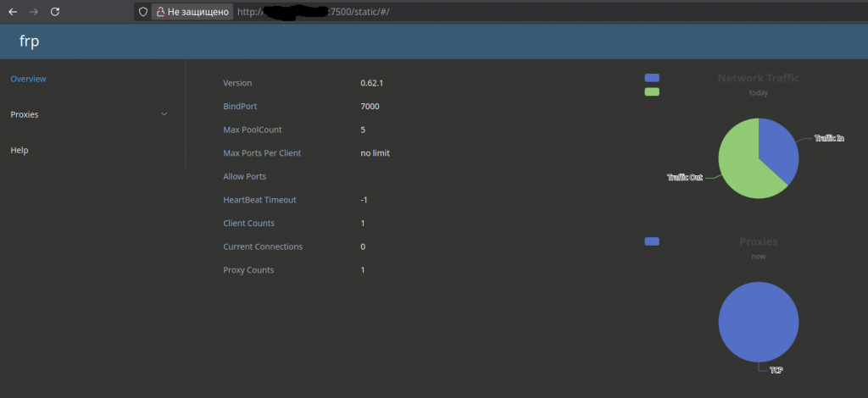Select the Client Counts value 1
The height and width of the screenshot is (398, 868).
coord(363,224)
